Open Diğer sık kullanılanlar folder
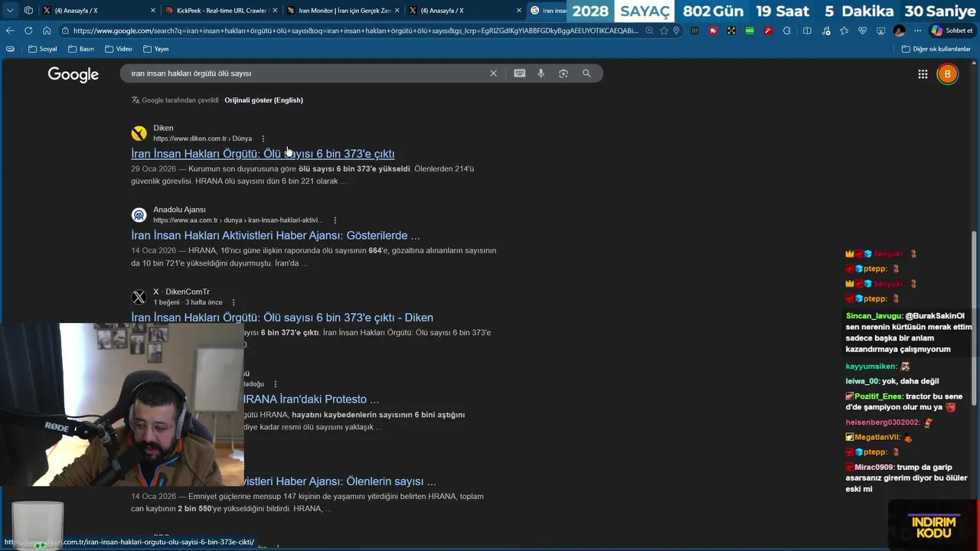This screenshot has height=551, width=980. click(936, 49)
